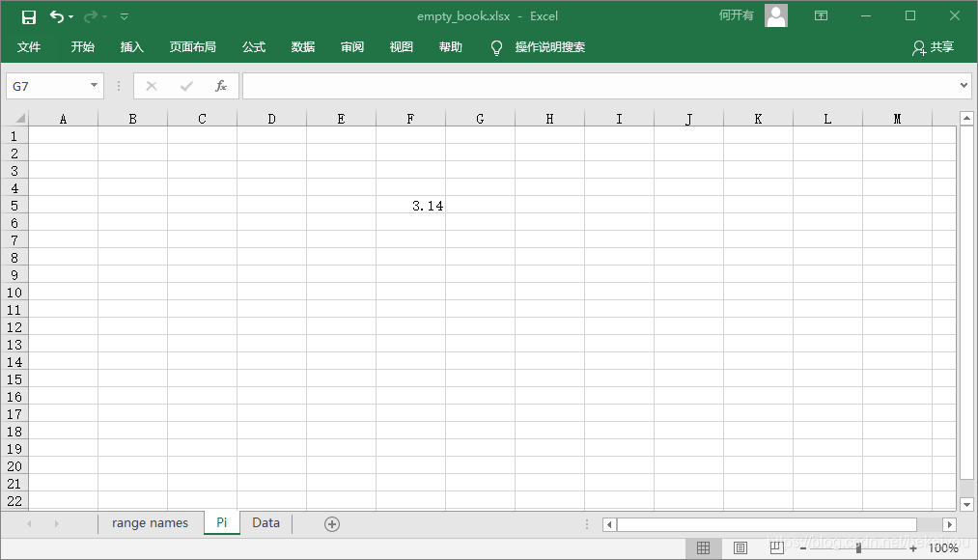The width and height of the screenshot is (978, 560).
Task: Select the cell containing 3.14
Action: click(410, 206)
